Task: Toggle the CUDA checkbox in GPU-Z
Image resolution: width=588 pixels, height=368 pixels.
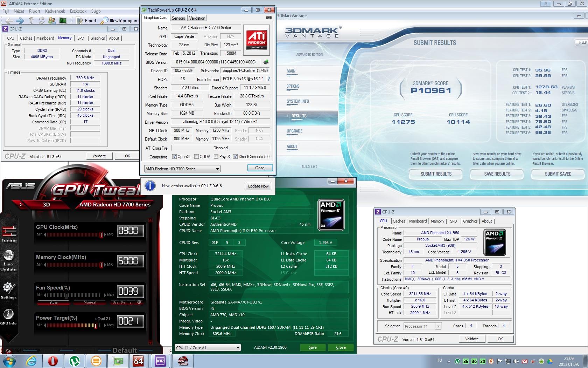Action: 196,157
